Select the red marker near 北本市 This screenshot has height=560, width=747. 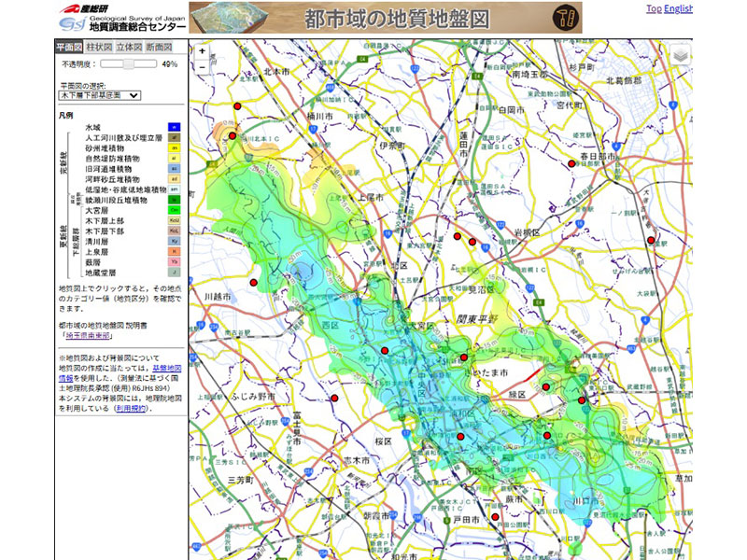click(238, 107)
